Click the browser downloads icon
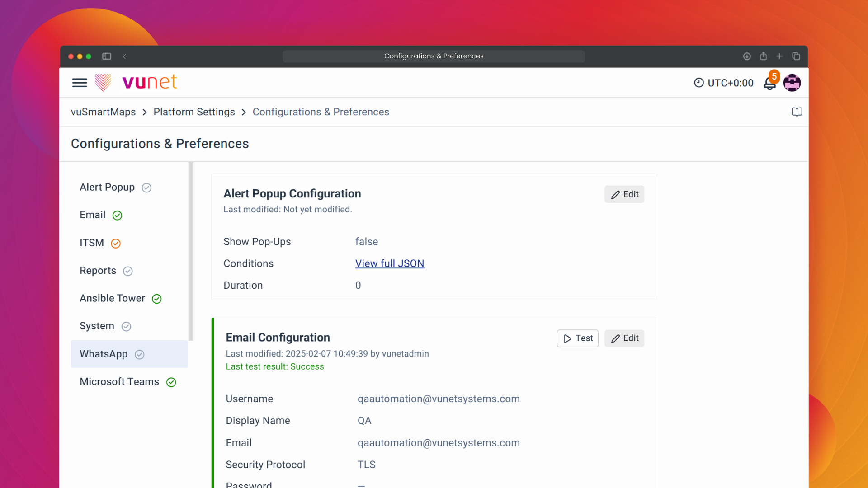The width and height of the screenshot is (868, 488). pyautogui.click(x=747, y=56)
